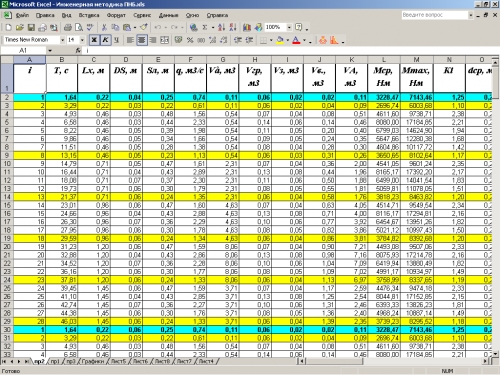Open a file using folder icon
The image size is (500, 375).
(x=20, y=27)
